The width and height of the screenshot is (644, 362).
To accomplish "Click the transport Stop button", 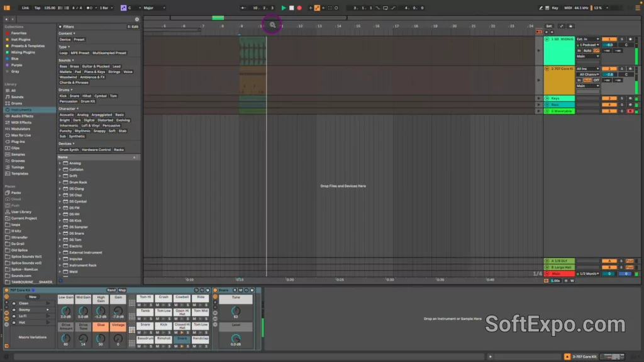I will pyautogui.click(x=292, y=8).
